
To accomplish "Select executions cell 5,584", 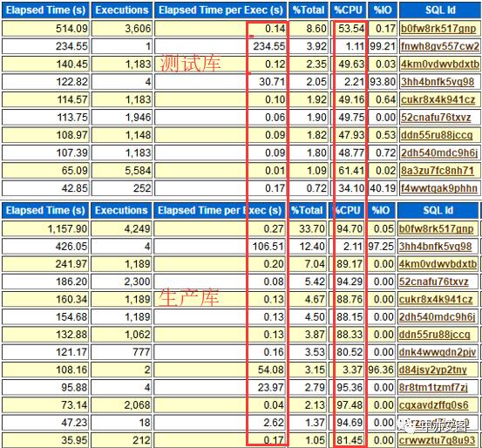I will click(x=122, y=170).
